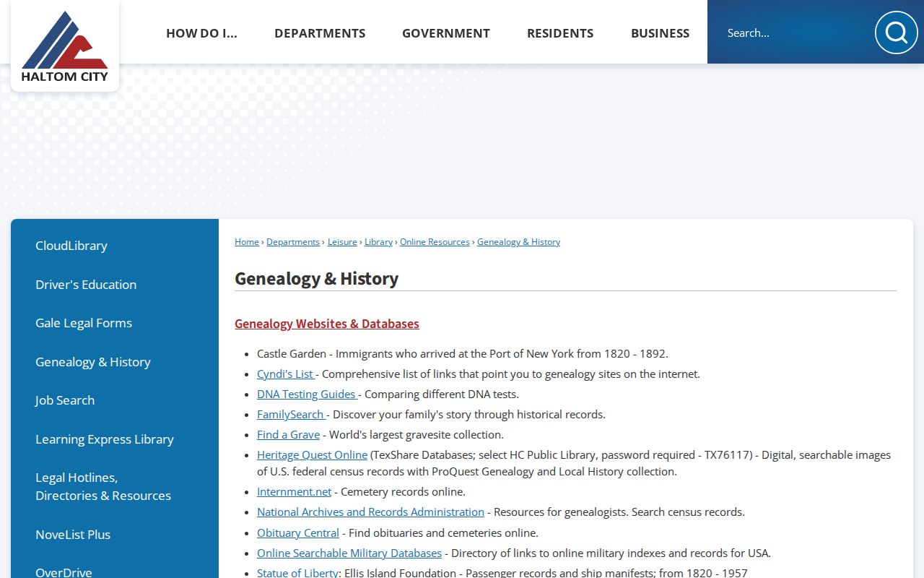924x578 pixels.
Task: Click the Castle Garden list entry text
Action: click(463, 354)
